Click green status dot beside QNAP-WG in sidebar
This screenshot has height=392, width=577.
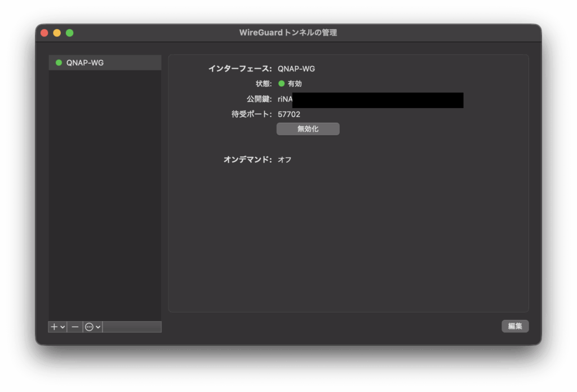59,63
